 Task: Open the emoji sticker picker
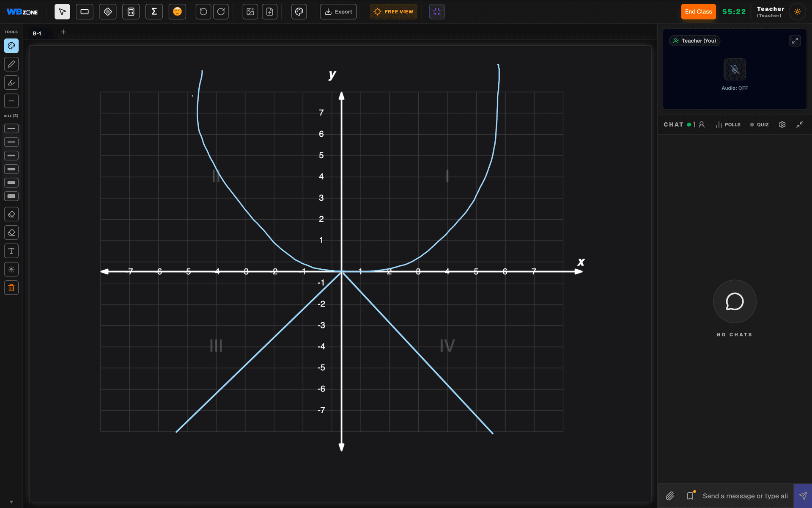177,11
